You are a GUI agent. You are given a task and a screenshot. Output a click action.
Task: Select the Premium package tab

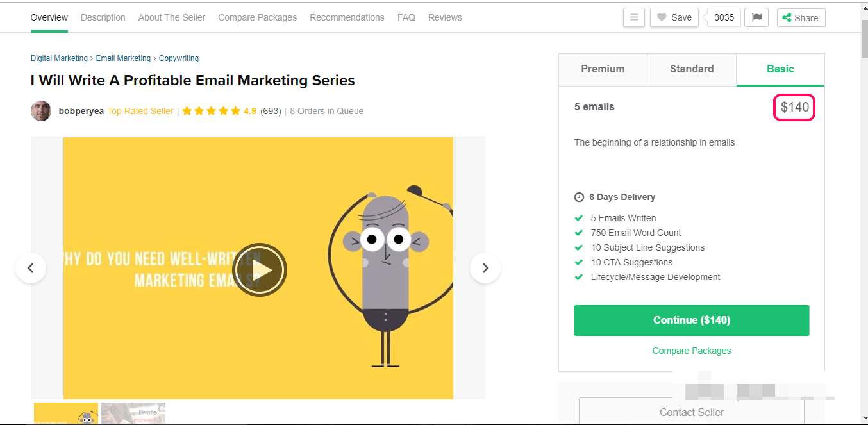pyautogui.click(x=603, y=69)
